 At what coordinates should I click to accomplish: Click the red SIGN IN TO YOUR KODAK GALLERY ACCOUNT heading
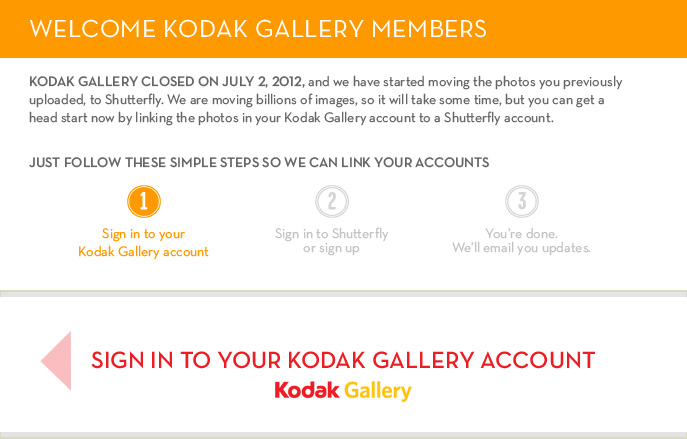[343, 361]
